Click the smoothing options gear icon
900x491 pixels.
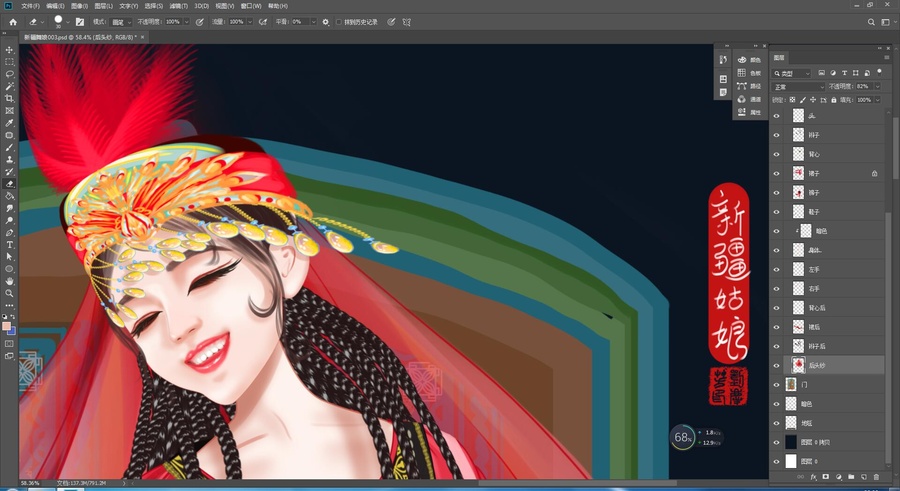325,22
